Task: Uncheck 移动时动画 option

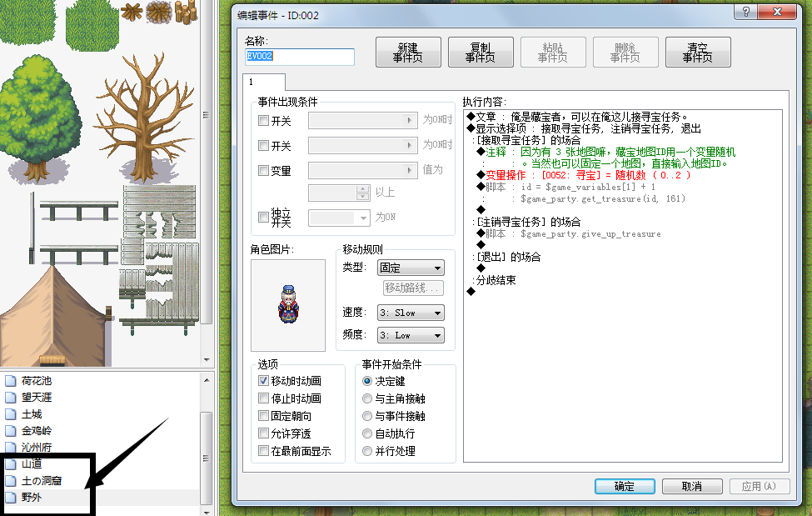Action: click(264, 381)
